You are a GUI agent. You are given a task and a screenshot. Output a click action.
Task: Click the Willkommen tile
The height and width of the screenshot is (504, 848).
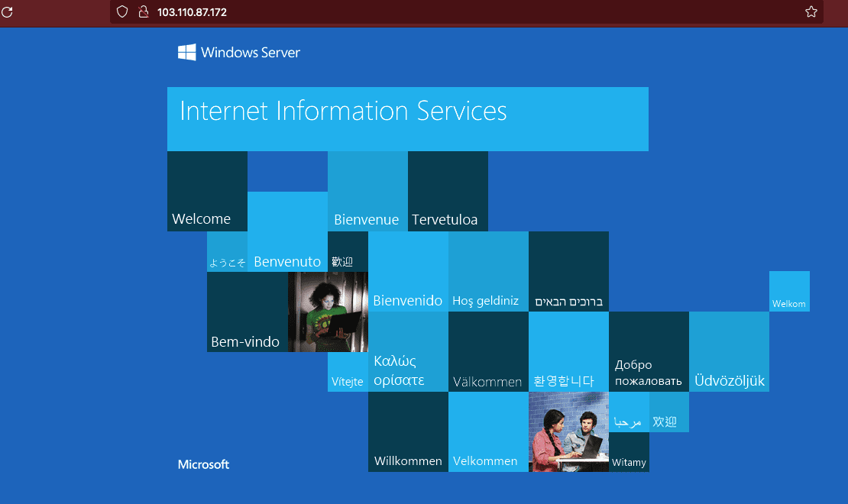click(408, 431)
